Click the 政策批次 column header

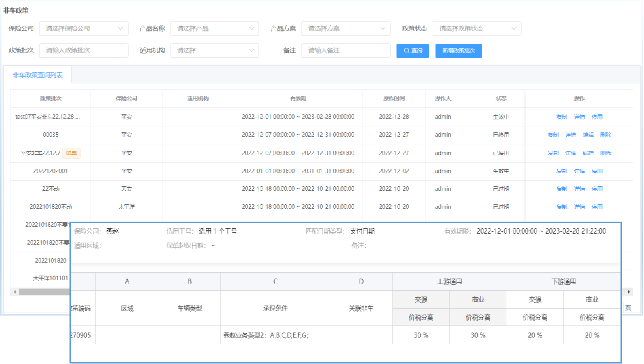tap(50, 98)
